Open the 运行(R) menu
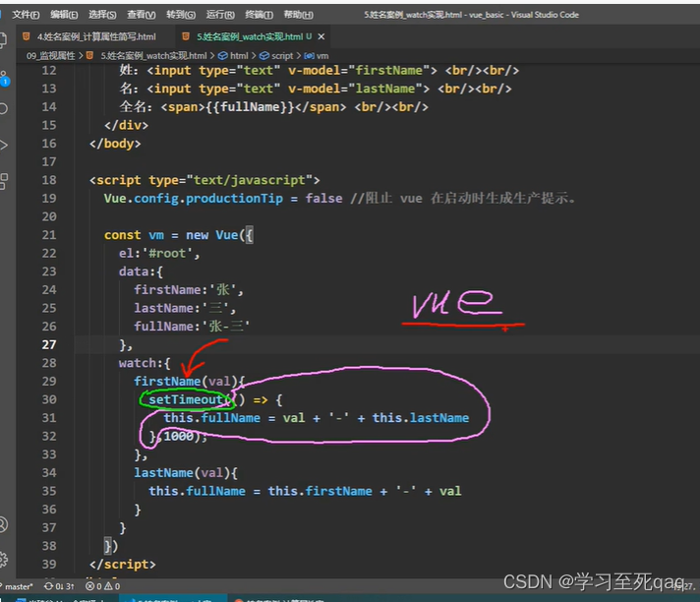 coord(220,15)
